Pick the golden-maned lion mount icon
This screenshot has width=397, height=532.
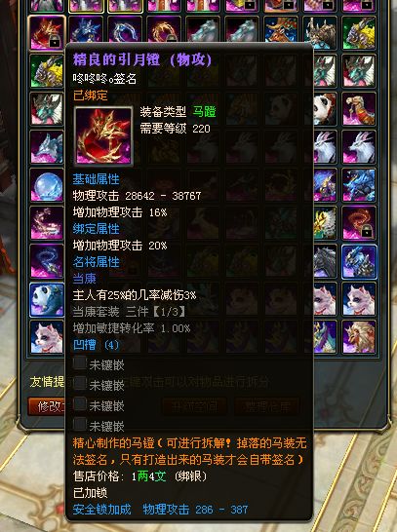point(359,337)
